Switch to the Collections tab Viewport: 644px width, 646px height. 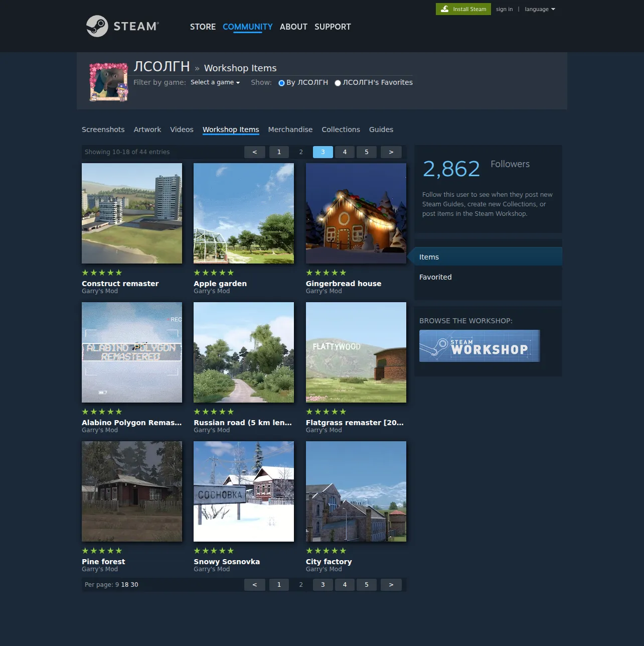tap(341, 130)
